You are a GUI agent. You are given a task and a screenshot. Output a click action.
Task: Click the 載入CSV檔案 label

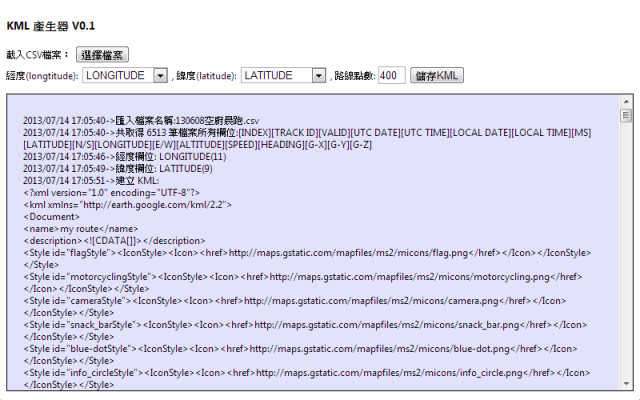tap(38, 55)
